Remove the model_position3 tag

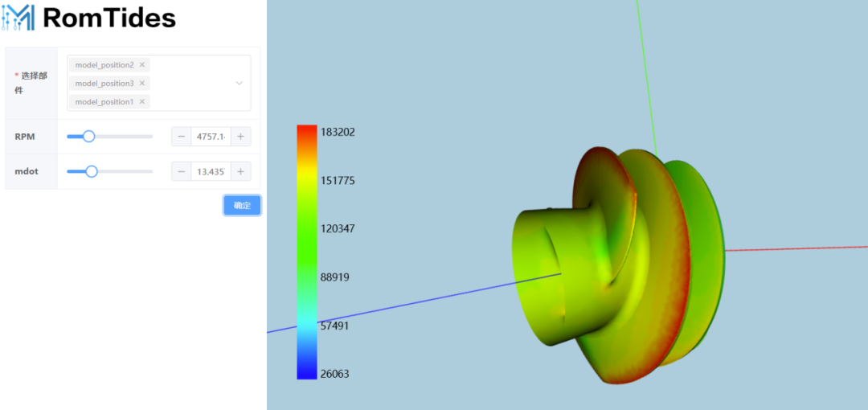141,83
